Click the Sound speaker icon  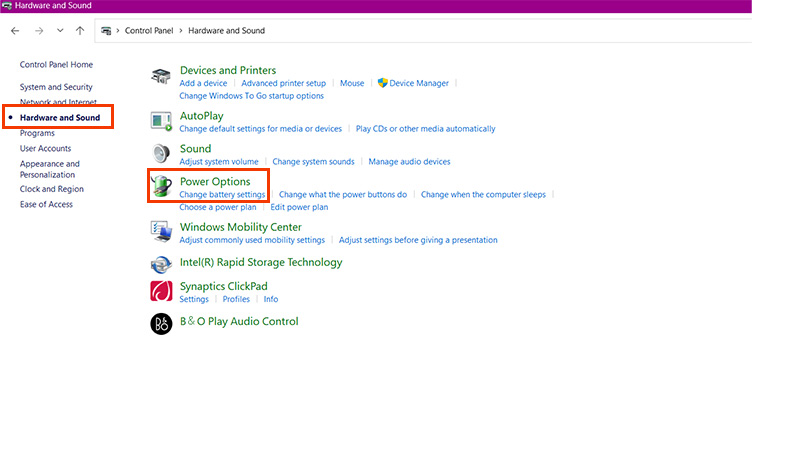[161, 153]
